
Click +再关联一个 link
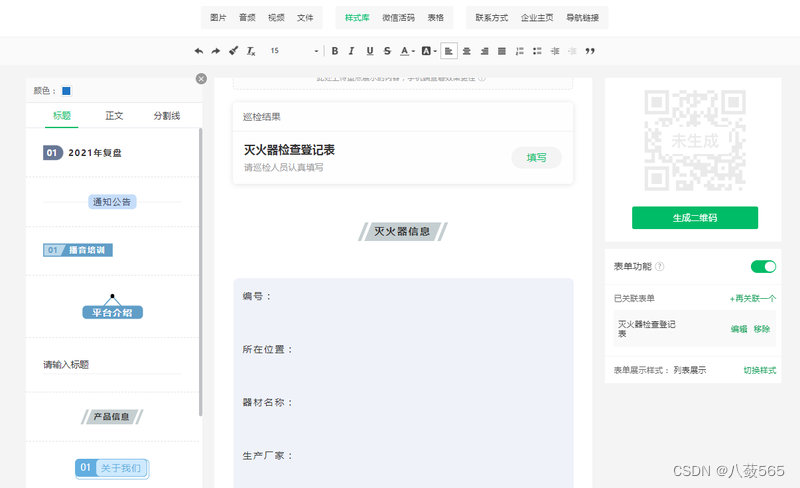point(753,299)
